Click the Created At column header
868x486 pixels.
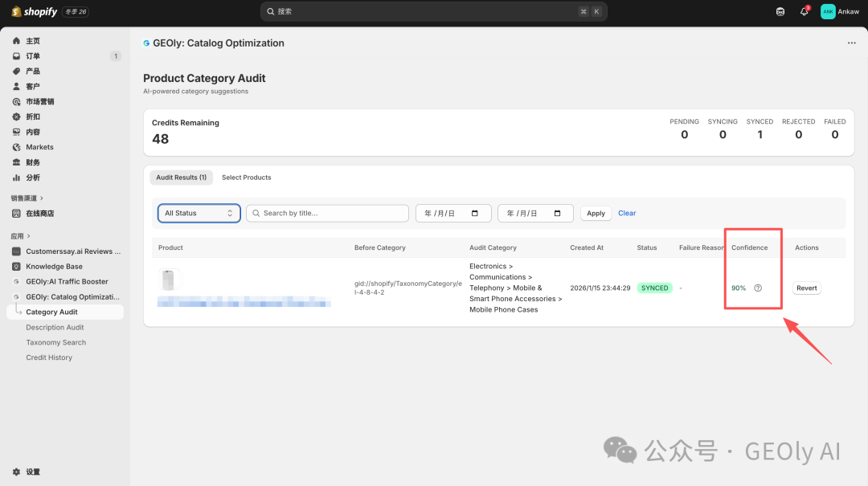click(x=587, y=248)
